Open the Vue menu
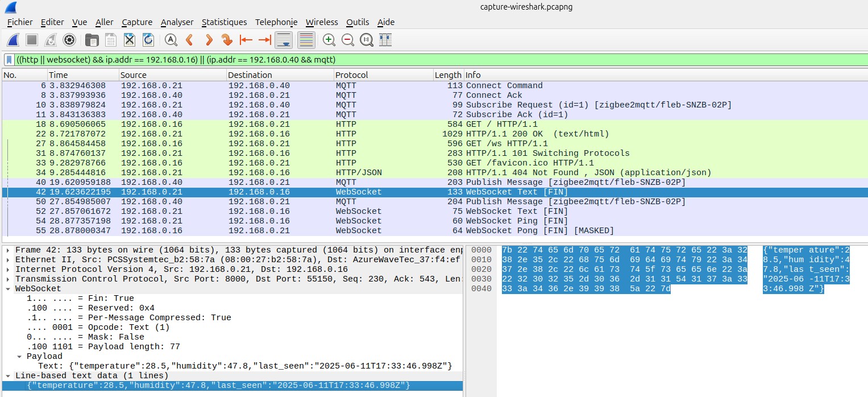 click(x=80, y=22)
